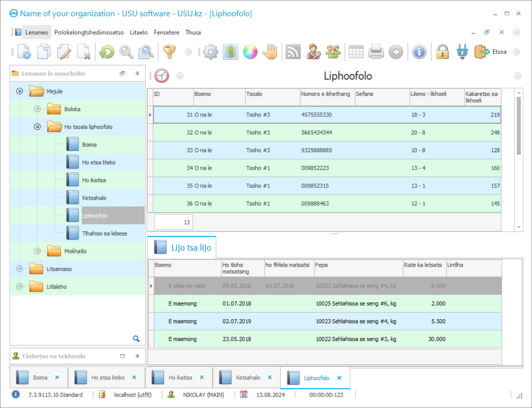Maximize the Tšehetso ea tekheniki panel
The image size is (532, 408).
[x=123, y=356]
